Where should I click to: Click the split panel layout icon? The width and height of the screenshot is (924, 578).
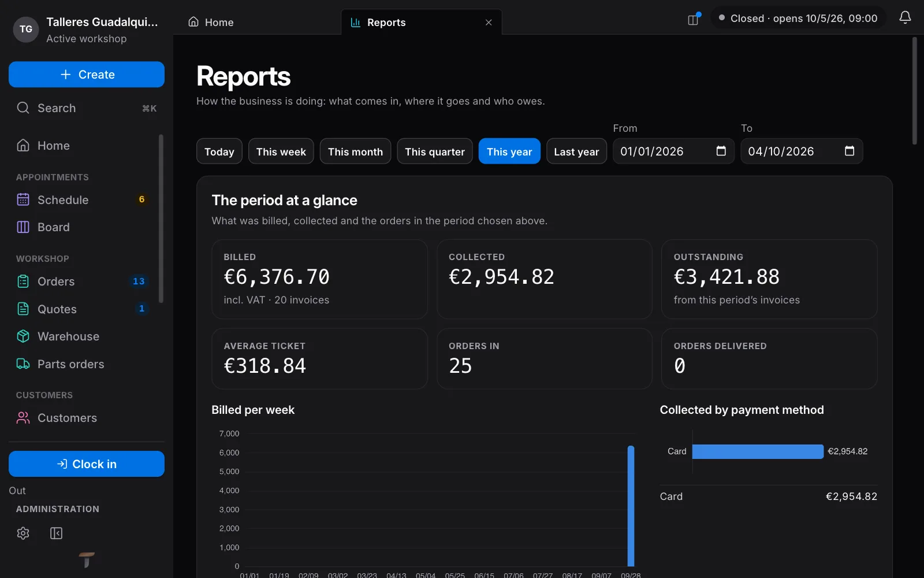[693, 20]
